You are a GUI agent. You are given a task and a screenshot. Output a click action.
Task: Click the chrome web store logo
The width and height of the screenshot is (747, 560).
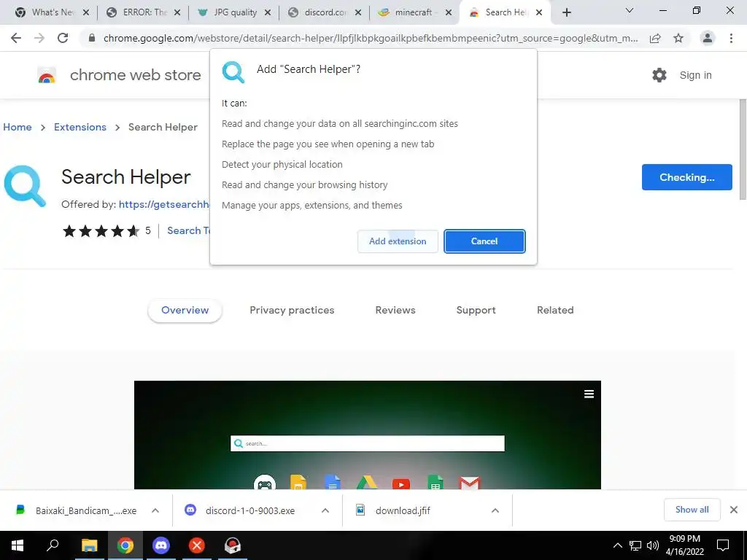47,75
